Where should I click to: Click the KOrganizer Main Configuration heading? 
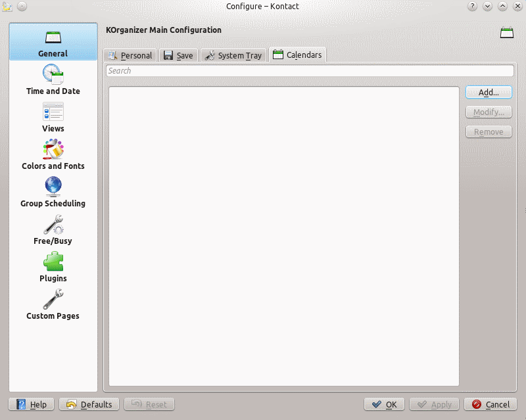[164, 30]
